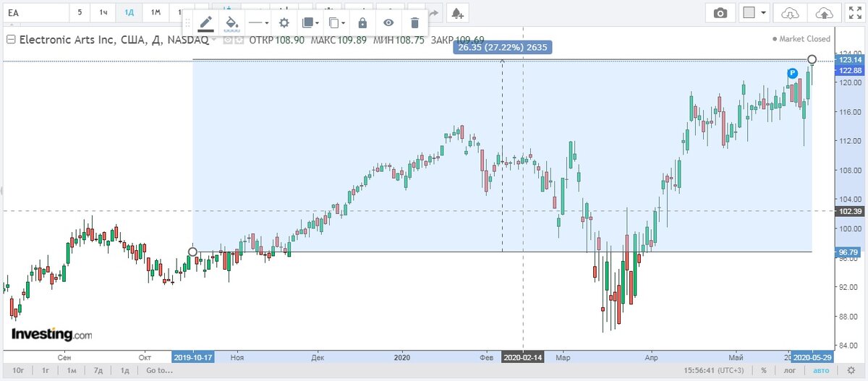
Task: Set range to 1д
Action: [x=124, y=371]
